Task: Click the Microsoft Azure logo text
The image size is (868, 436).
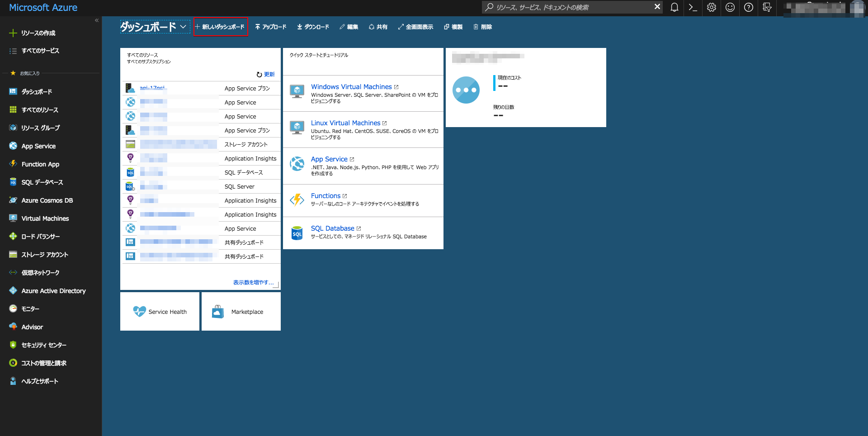Action: coord(43,8)
